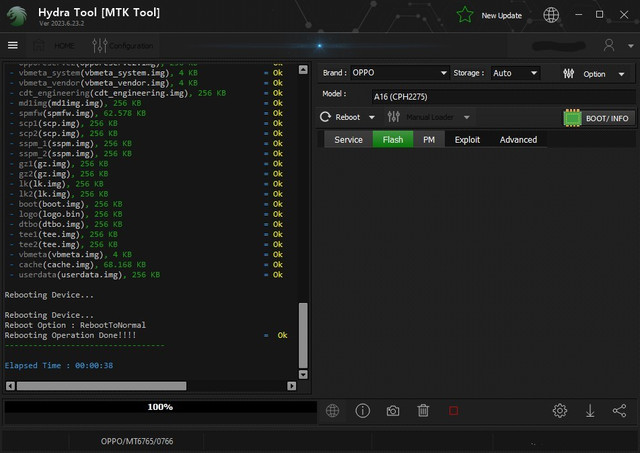Screen dimensions: 640x453
Task: Click the download arrow icon
Action: tap(590, 411)
